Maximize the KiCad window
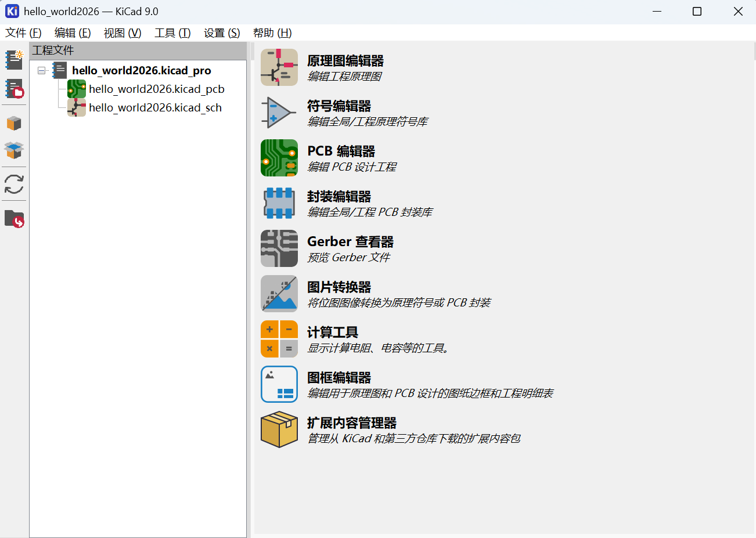 pyautogui.click(x=697, y=12)
